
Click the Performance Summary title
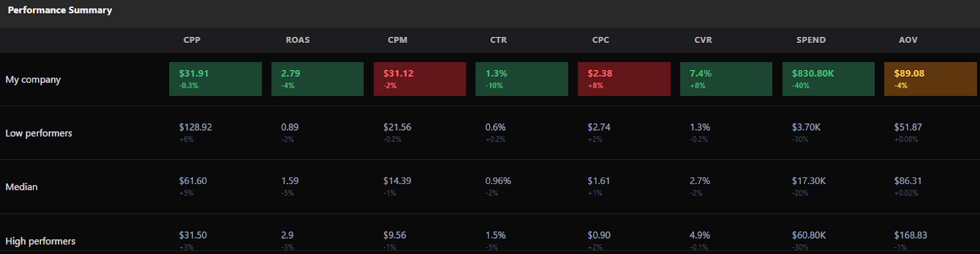(x=60, y=10)
